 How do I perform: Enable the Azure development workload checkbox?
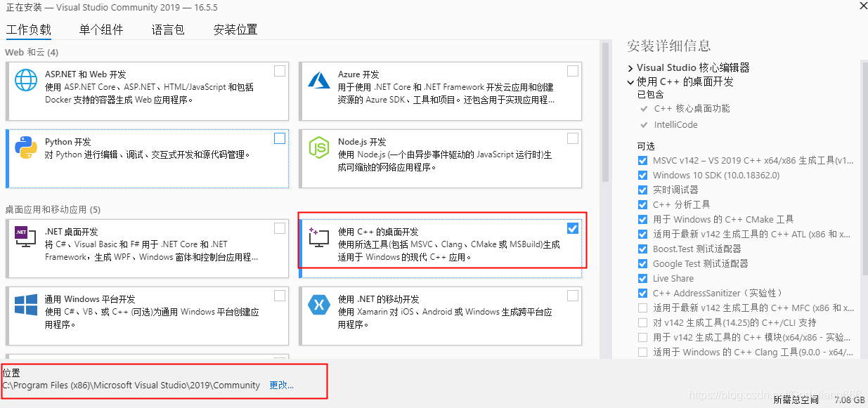[x=573, y=71]
